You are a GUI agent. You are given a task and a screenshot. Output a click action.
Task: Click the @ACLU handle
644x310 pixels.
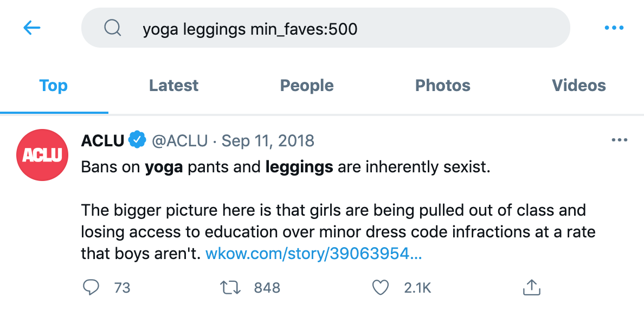(179, 141)
